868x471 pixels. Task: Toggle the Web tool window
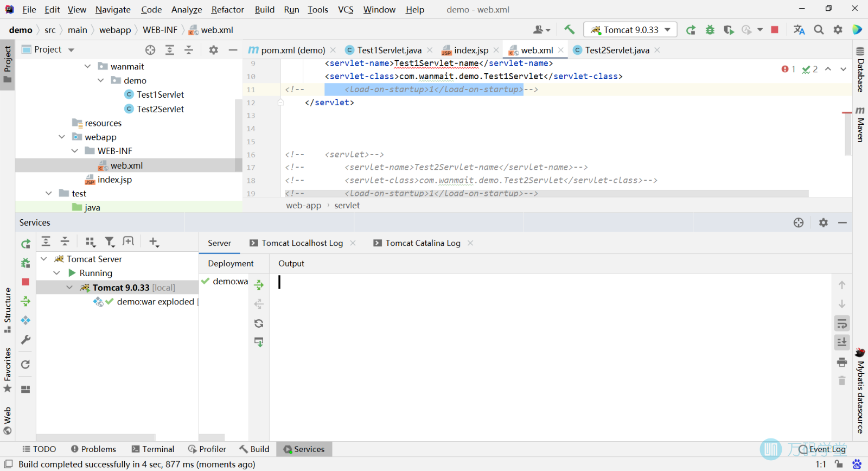click(8, 421)
